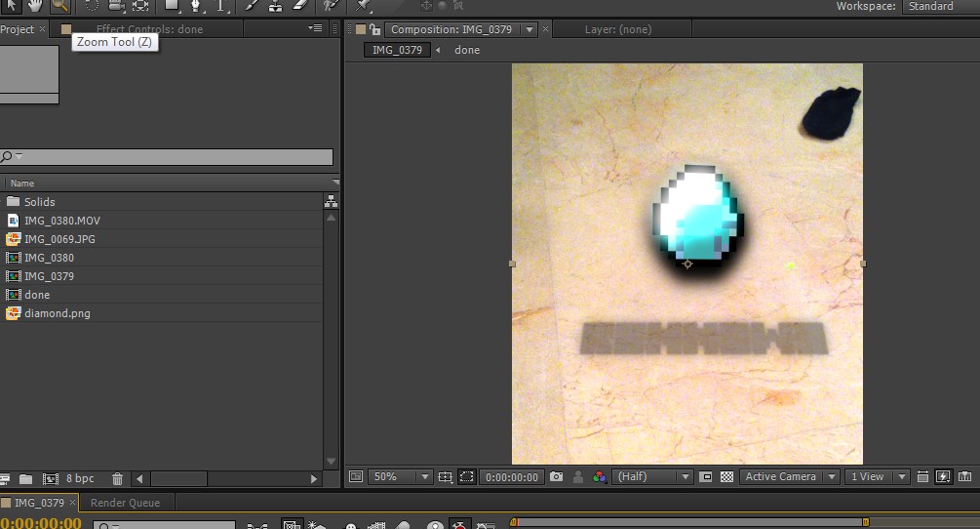Open the 50% magnification dropdown
The width and height of the screenshot is (980, 529).
(400, 477)
